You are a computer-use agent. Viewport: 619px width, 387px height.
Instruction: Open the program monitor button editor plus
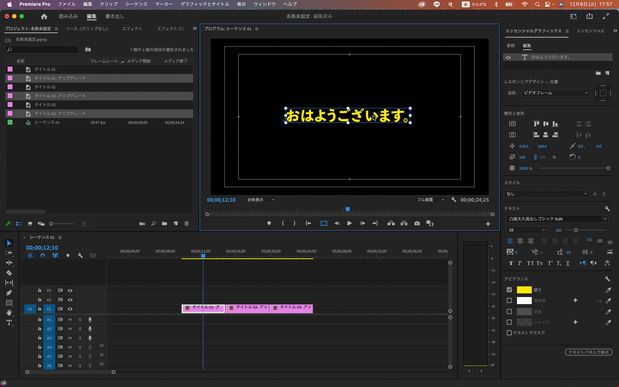point(488,224)
